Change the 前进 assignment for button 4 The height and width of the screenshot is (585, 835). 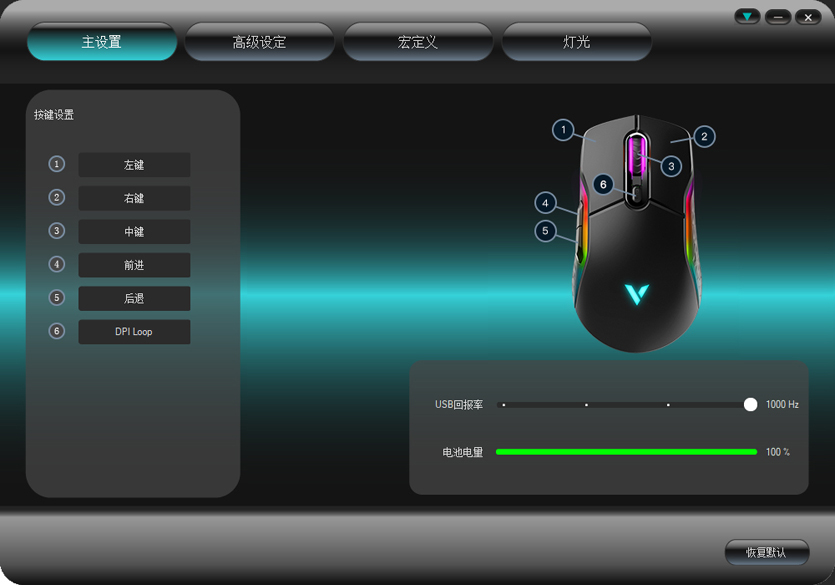coord(134,265)
